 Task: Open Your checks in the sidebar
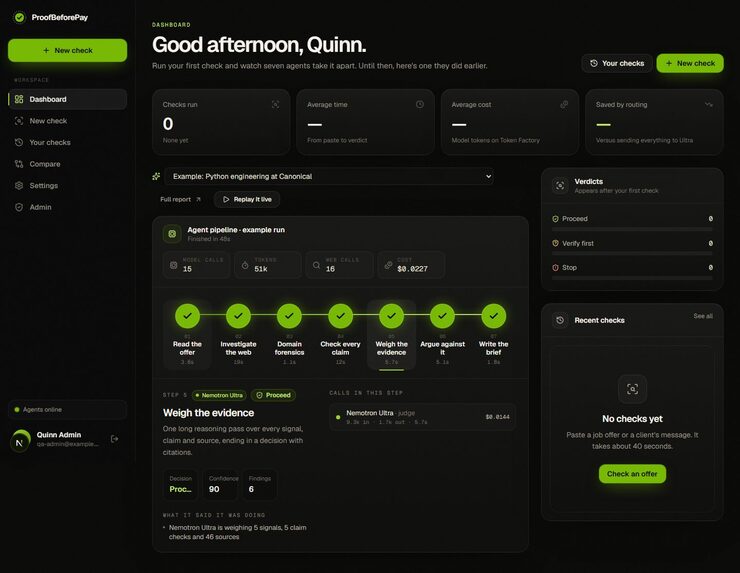click(67, 143)
